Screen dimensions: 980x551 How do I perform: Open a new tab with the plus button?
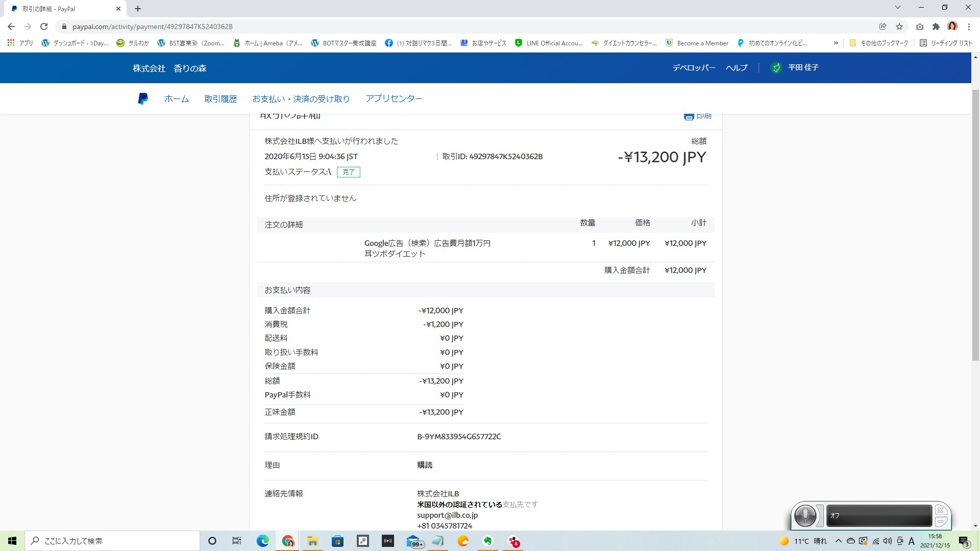[x=138, y=9]
